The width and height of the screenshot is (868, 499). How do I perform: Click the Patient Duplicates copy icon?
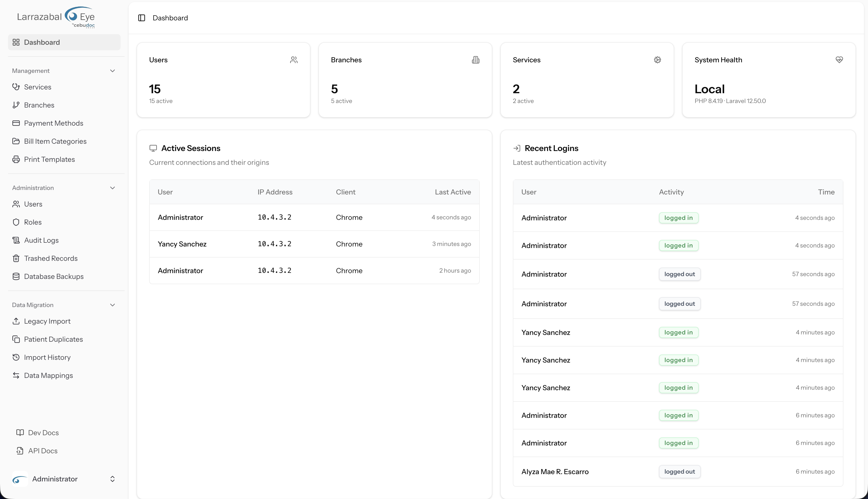pos(16,339)
